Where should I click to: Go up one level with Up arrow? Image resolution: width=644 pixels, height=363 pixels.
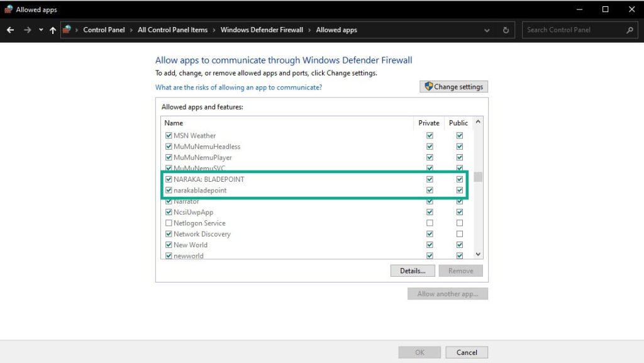tap(53, 30)
